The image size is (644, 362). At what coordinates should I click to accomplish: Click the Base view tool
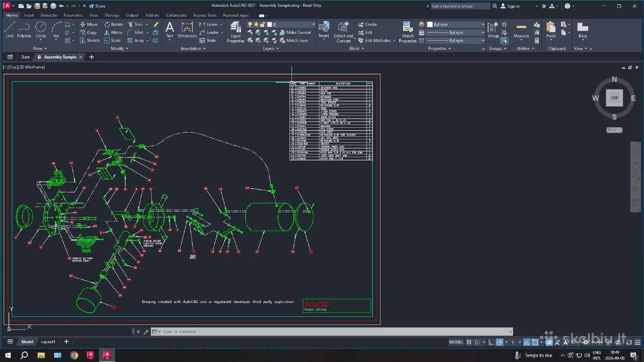pos(583,30)
